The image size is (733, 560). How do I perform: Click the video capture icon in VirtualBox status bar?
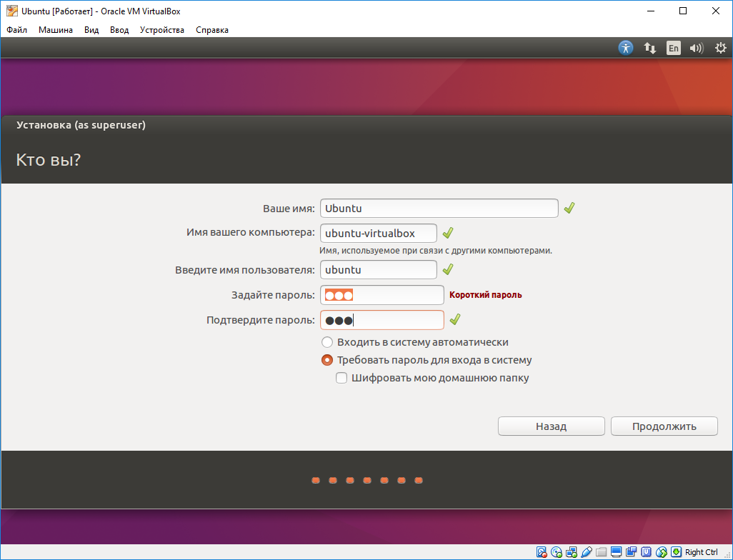coord(631,552)
